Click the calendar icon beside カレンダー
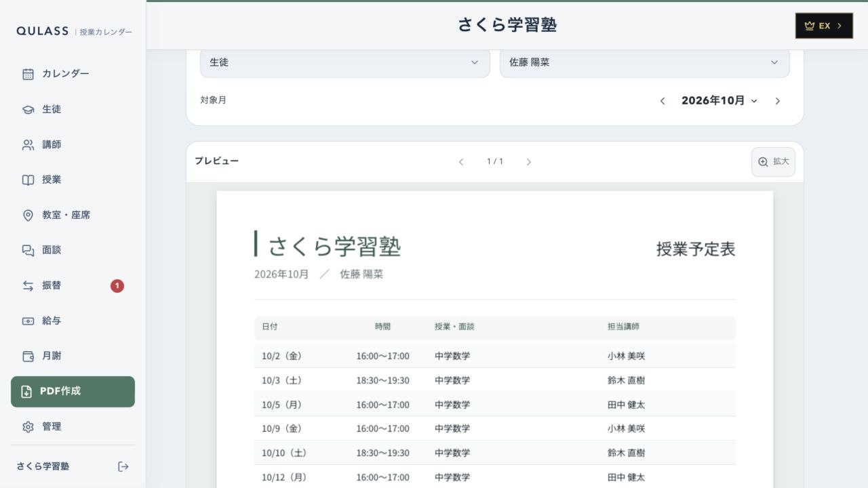 [x=28, y=74]
